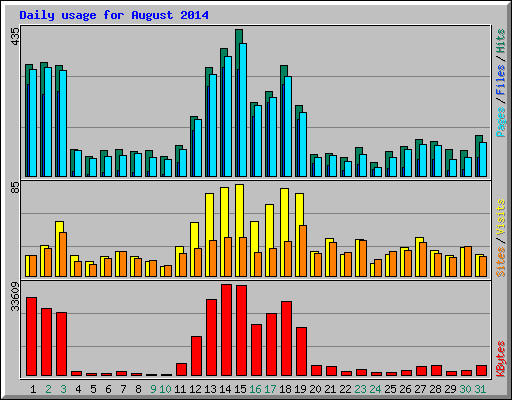Click day label 7 on the axis

[x=123, y=389]
